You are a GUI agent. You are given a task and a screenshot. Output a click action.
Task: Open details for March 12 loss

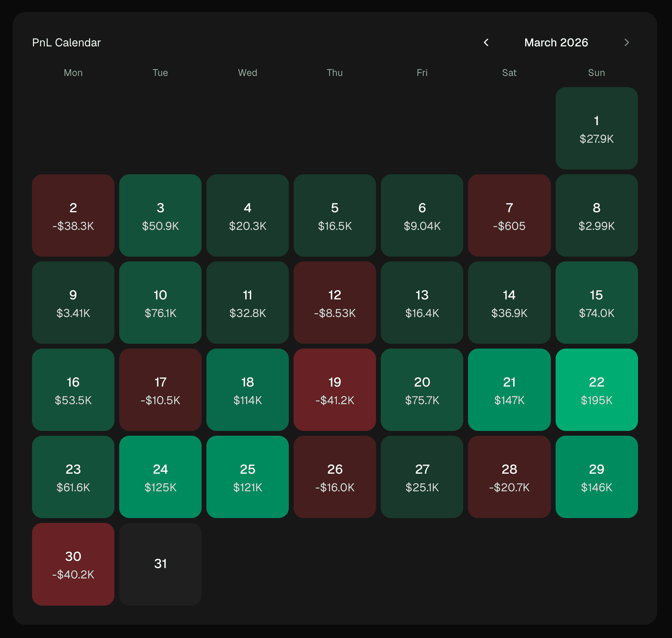pyautogui.click(x=335, y=303)
